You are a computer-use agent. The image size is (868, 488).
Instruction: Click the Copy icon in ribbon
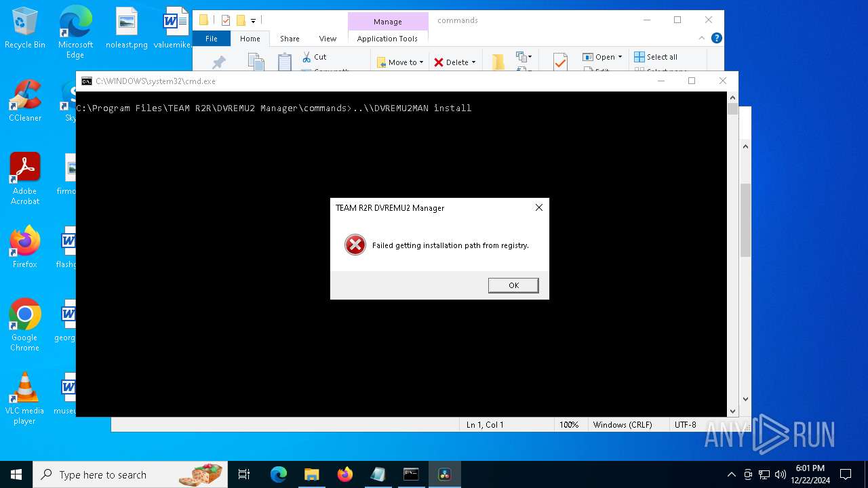256,62
